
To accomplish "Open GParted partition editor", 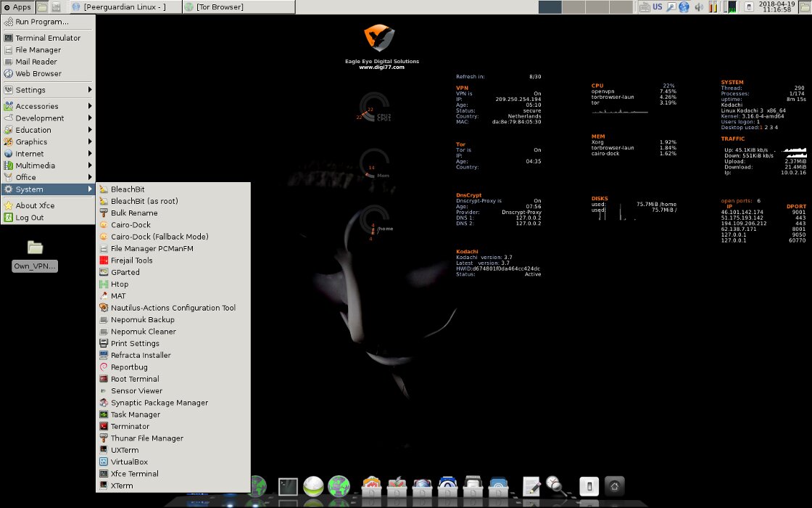I will point(125,272).
